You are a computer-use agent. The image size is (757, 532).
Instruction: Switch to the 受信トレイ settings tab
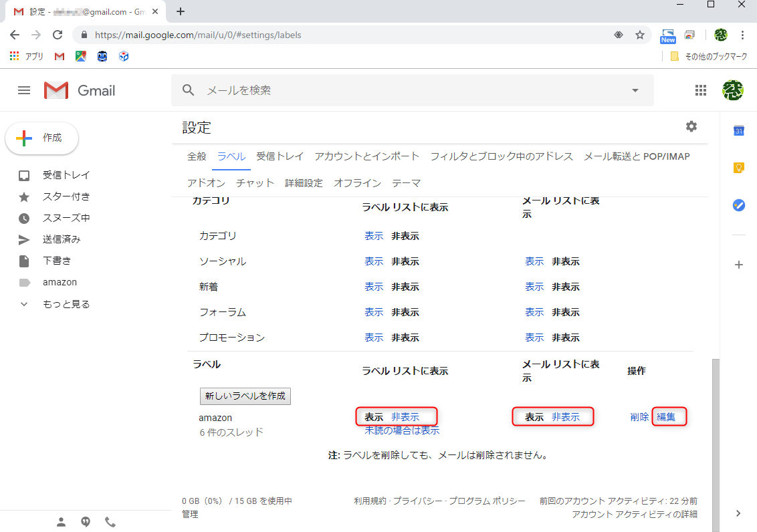[x=280, y=156]
